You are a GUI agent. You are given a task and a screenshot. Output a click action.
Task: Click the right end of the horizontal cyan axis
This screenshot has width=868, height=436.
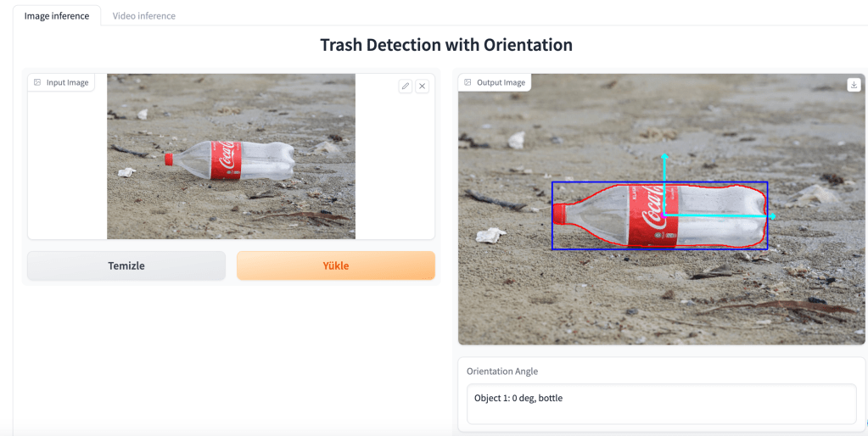point(771,216)
